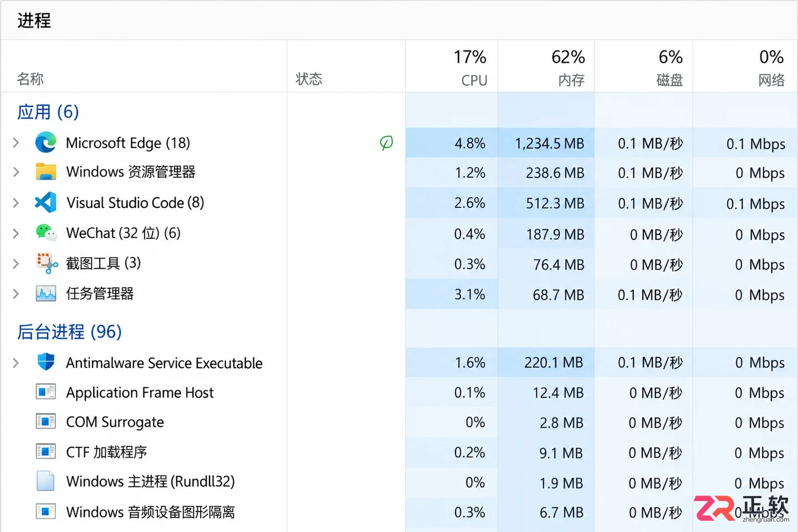Viewport: 798px width, 532px height.
Task: Click the 4.8% CPU value
Action: pyautogui.click(x=470, y=144)
